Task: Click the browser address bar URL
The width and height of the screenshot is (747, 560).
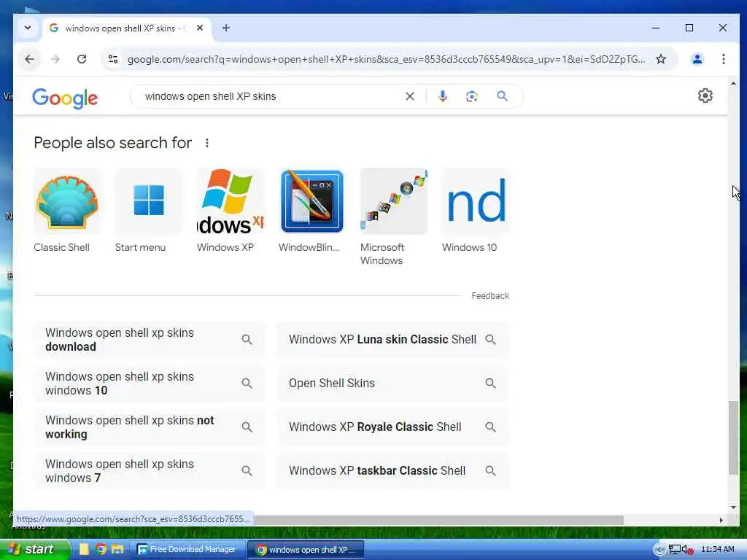Action: tap(387, 59)
